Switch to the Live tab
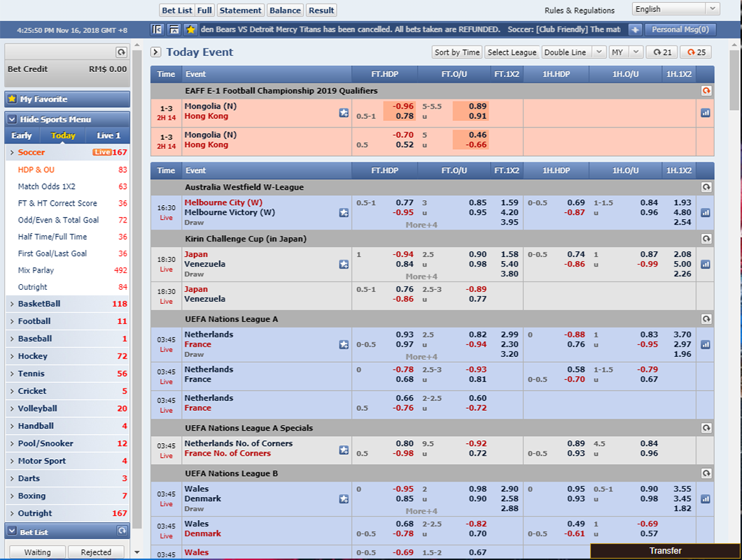Image resolution: width=742 pixels, height=560 pixels. (108, 136)
